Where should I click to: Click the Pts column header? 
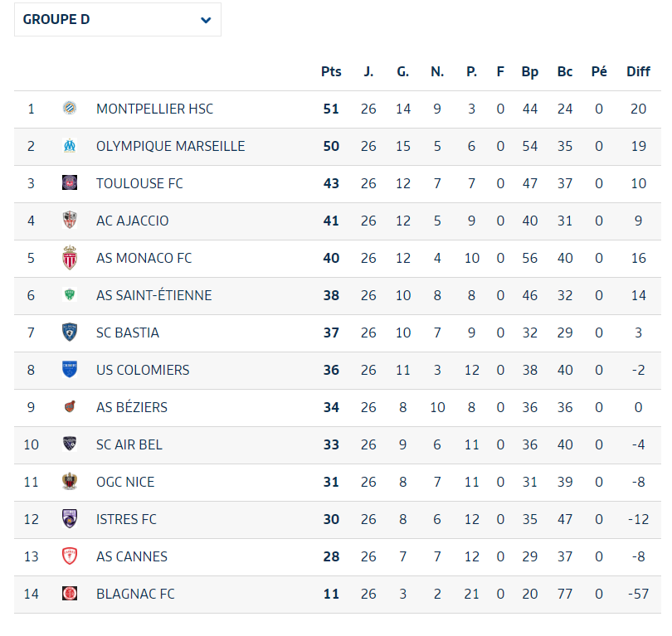(331, 71)
